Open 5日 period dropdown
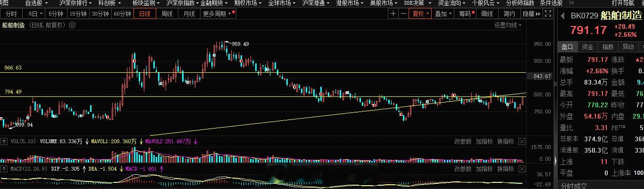 click(x=34, y=14)
